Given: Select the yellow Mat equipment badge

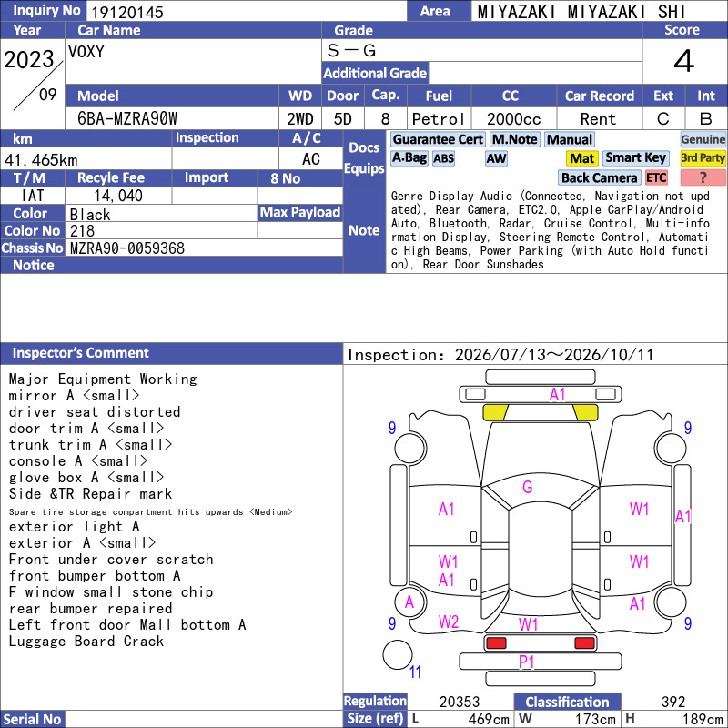Looking at the screenshot, I should tap(582, 158).
